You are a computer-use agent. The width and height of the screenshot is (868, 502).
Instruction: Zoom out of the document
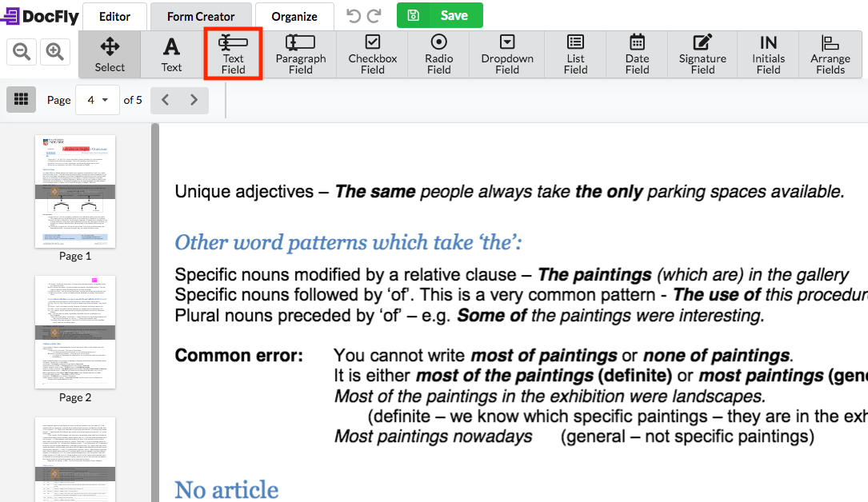coord(22,52)
